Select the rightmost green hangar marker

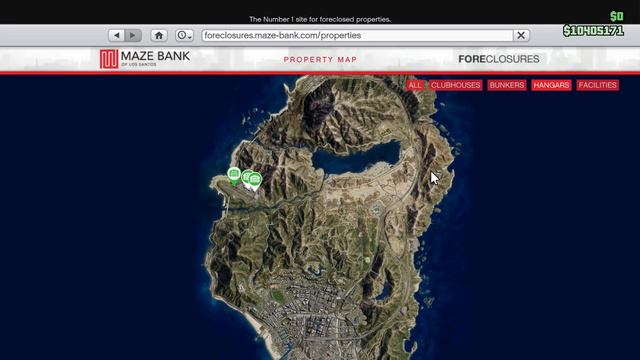tap(256, 180)
